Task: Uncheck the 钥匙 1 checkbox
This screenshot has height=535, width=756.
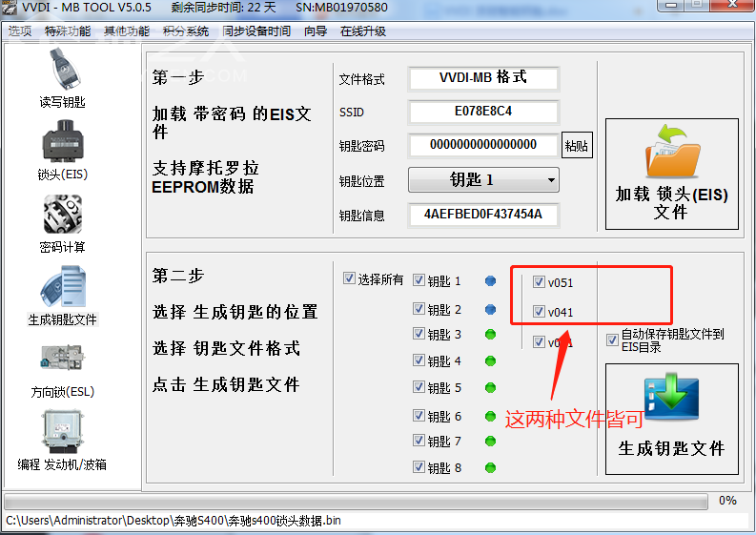Action: [419, 280]
